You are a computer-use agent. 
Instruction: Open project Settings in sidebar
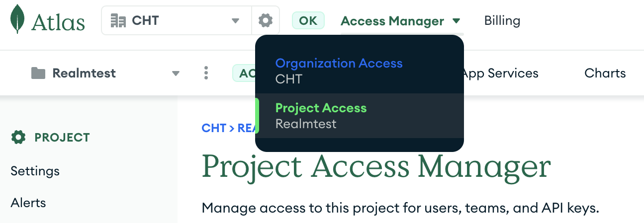(35, 171)
